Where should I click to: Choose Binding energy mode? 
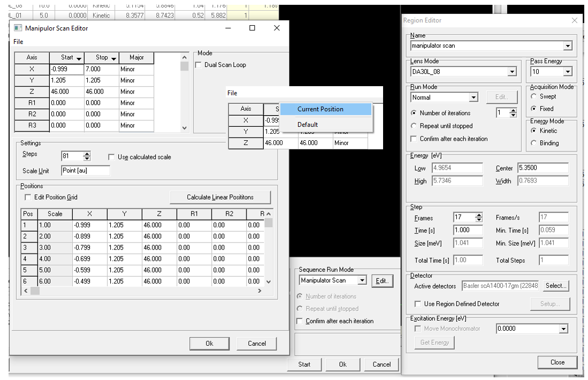click(x=533, y=143)
